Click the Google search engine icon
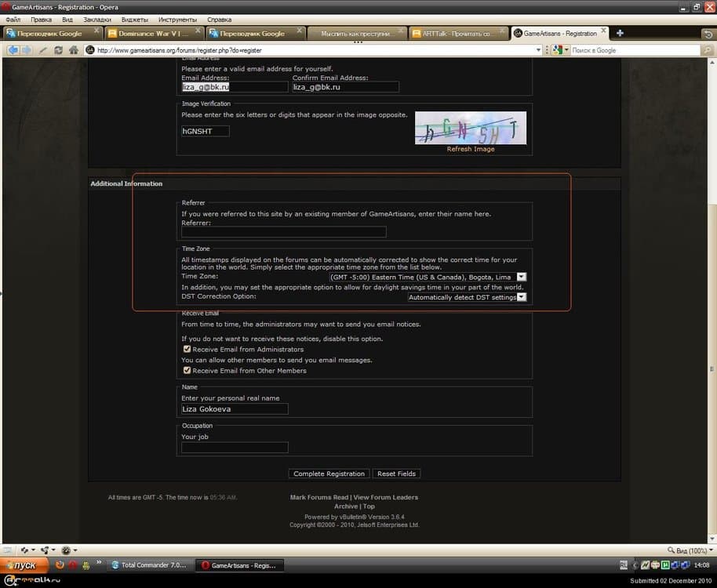Screen dimensions: 717x588 (557, 50)
